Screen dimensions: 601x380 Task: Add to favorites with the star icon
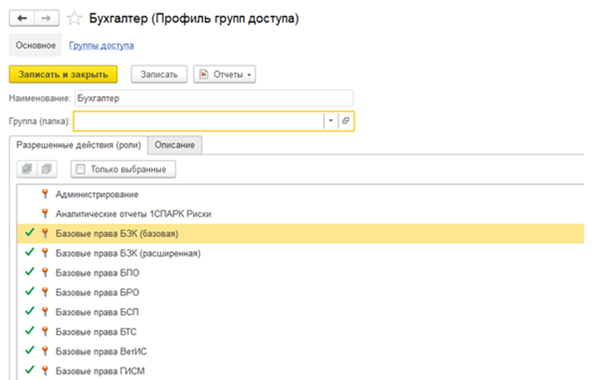pos(74,18)
